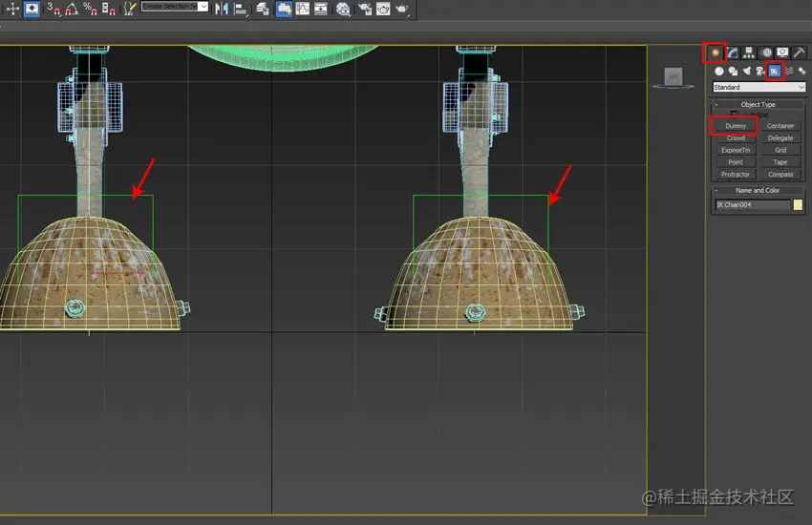The image size is (812, 525).
Task: Open the Layer Manager icon
Action: 263,9
